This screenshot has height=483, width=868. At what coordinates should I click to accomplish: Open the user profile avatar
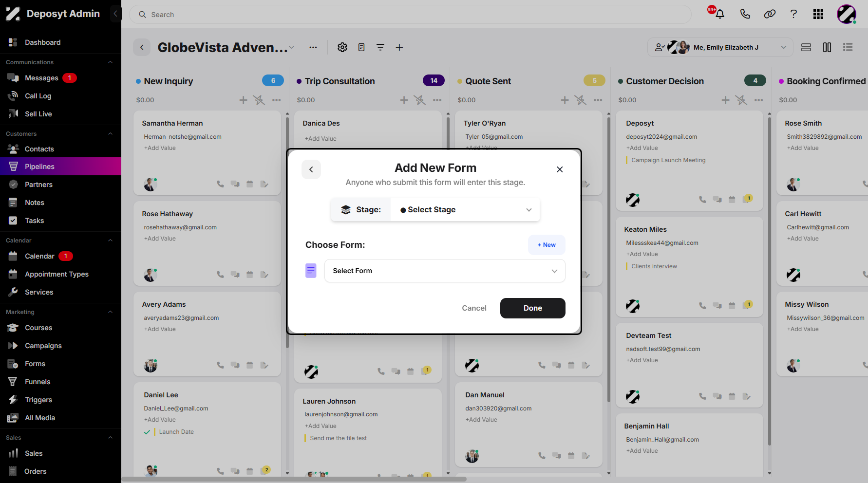click(x=847, y=14)
